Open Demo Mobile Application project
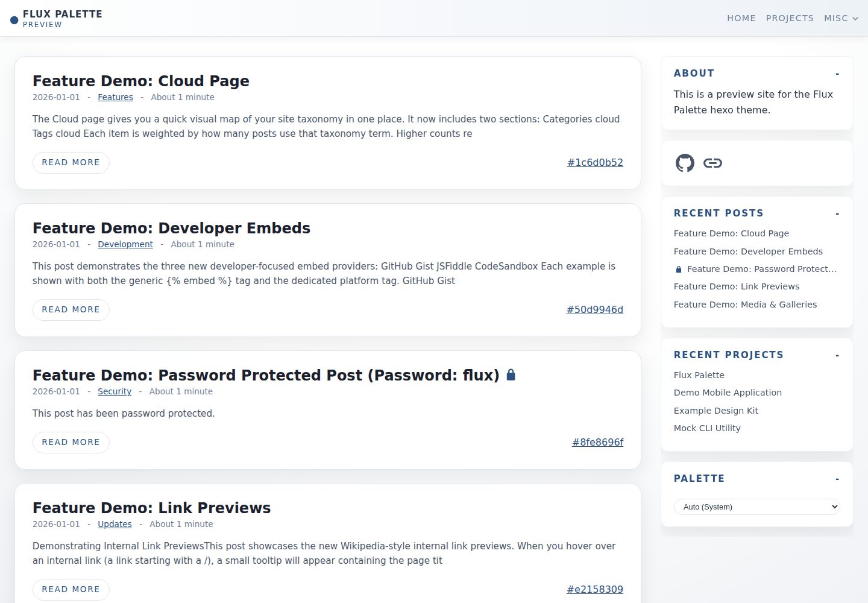 coord(728,393)
